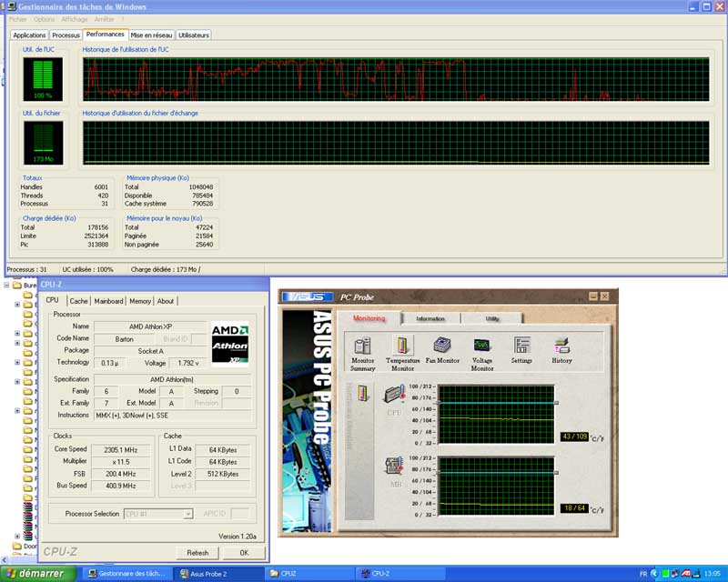Open the Fichier menu
The width and height of the screenshot is (728, 582).
click(x=18, y=19)
